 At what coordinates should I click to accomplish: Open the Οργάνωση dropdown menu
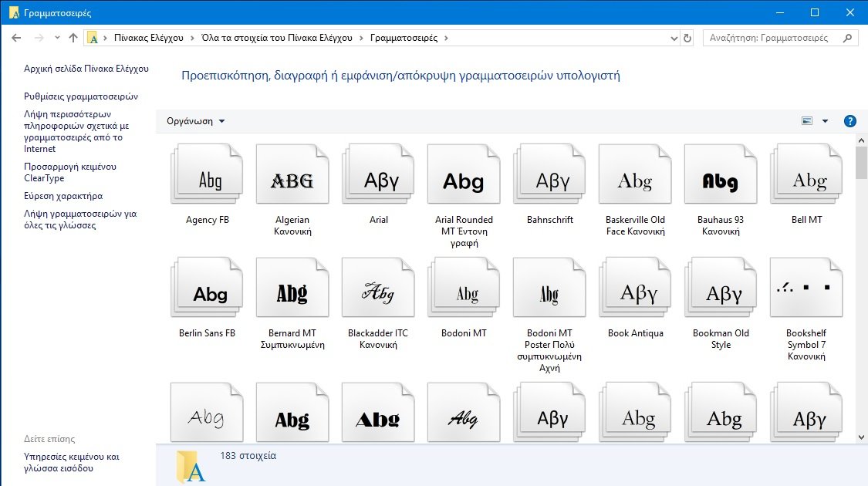(195, 121)
